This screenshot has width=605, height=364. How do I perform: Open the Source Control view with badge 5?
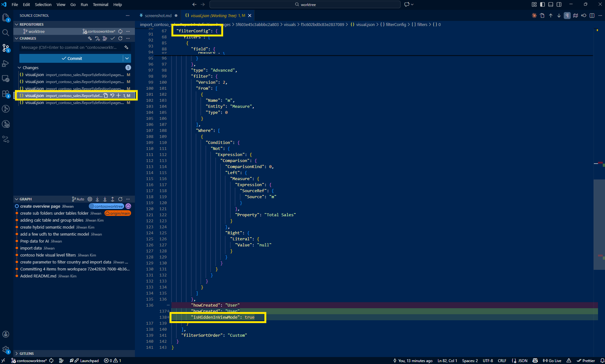(x=6, y=48)
